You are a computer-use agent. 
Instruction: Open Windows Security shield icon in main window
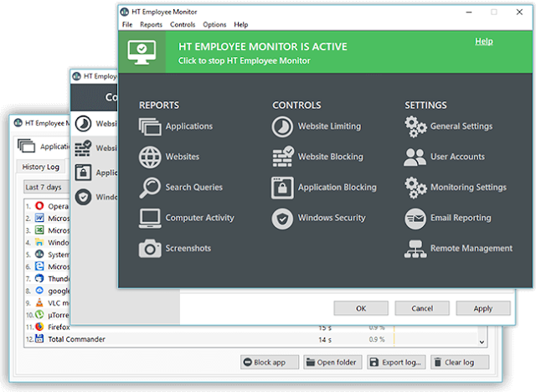(282, 219)
